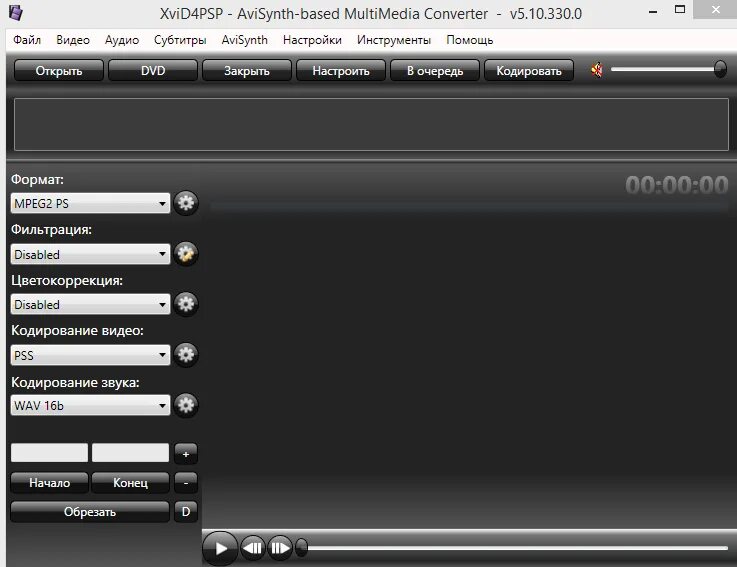Click the Открыть button

(x=59, y=71)
